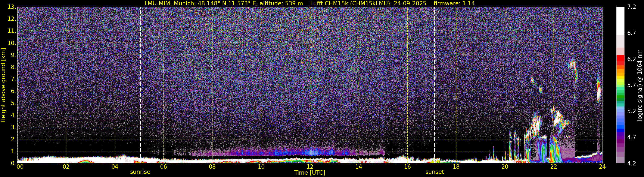644x177 pixels.
Task: Click the '5.' height tick label
Action: [13, 103]
